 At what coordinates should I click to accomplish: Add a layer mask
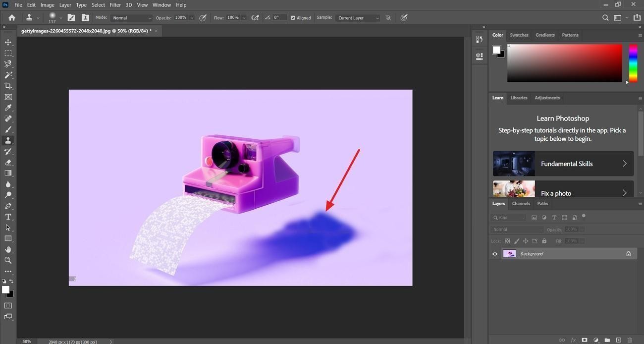pos(585,340)
